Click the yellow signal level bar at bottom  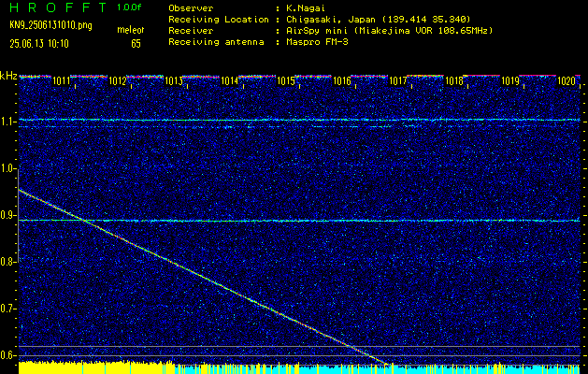(x=96, y=367)
